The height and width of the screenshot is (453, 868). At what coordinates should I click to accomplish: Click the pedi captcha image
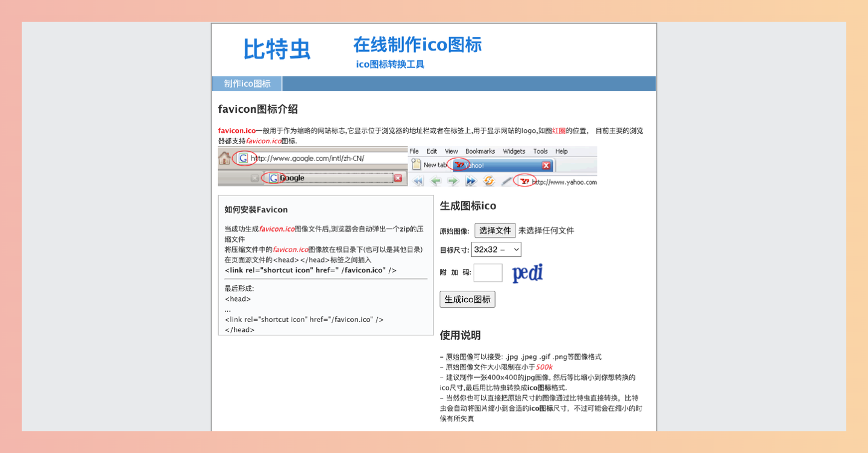[x=527, y=273]
